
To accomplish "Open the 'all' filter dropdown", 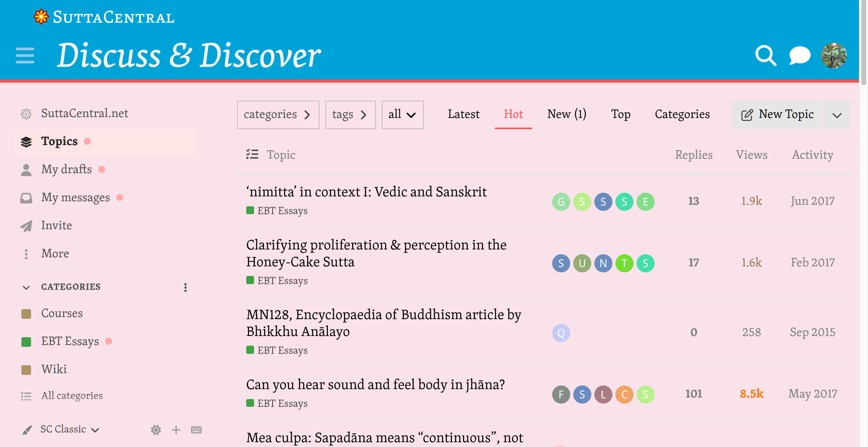I will click(x=402, y=115).
